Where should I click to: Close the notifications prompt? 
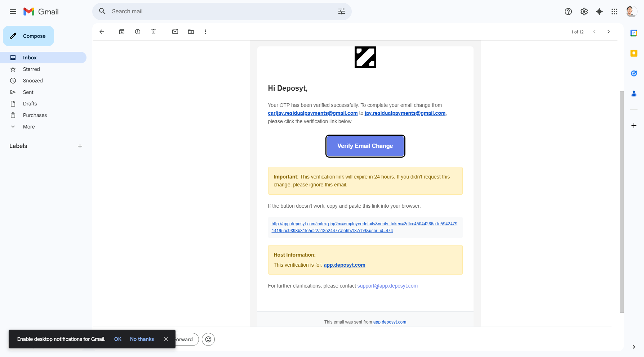[166, 339]
